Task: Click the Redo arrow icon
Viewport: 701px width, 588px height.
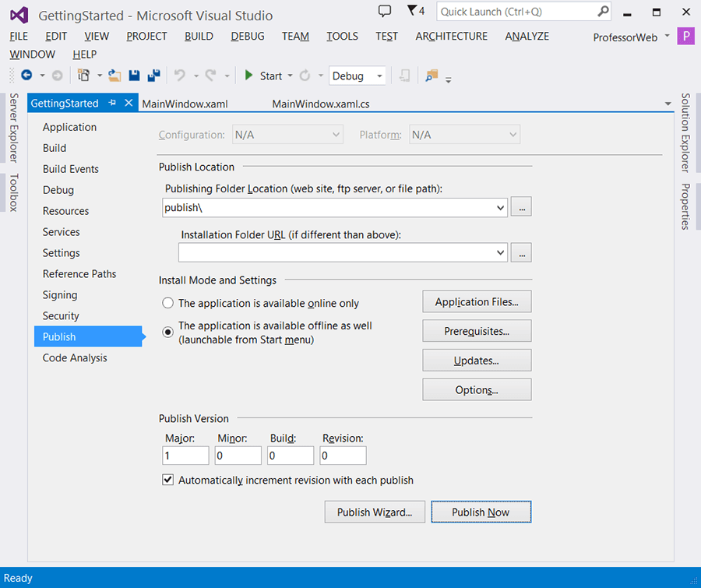Action: (x=210, y=76)
